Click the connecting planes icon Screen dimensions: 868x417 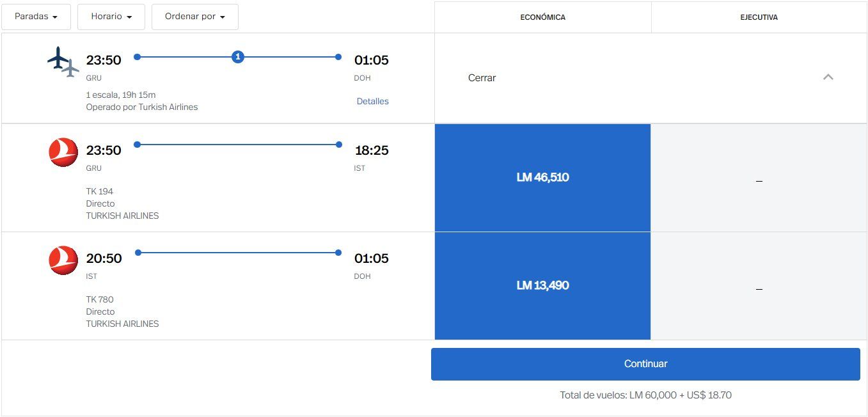click(63, 61)
